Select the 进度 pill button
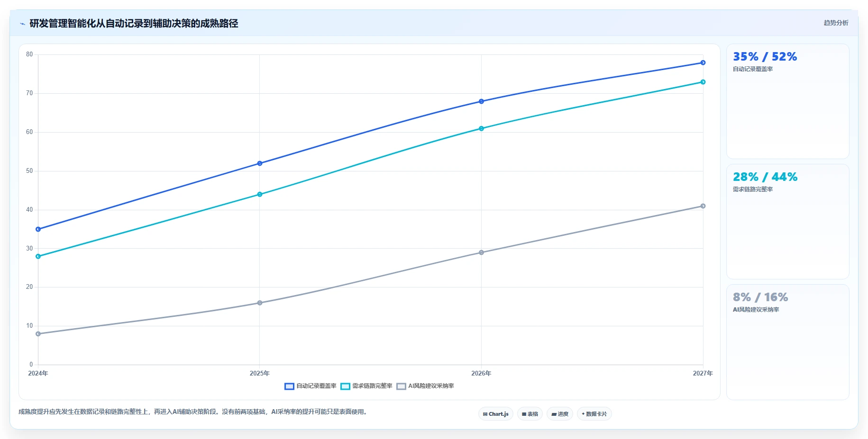868x439 pixels. click(560, 414)
